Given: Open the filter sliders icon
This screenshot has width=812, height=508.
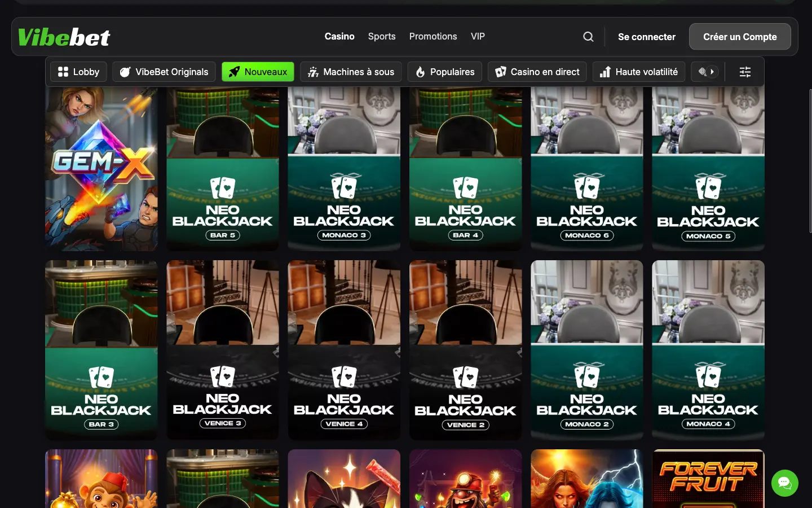Looking at the screenshot, I should (x=745, y=72).
